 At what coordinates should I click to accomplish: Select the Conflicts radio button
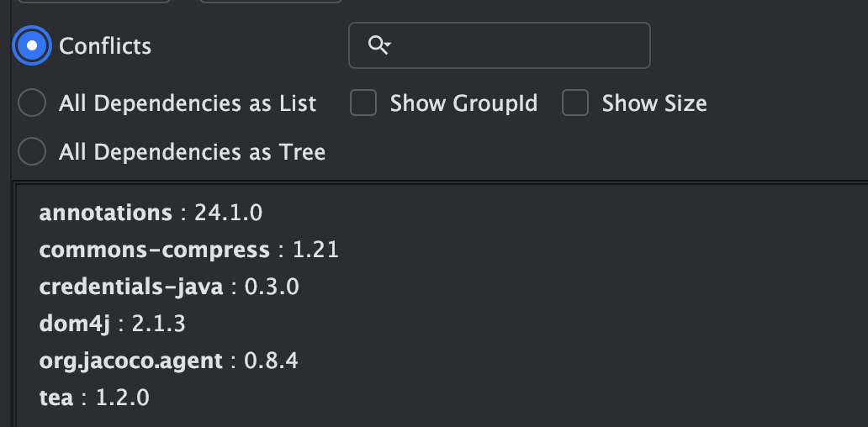tap(32, 45)
